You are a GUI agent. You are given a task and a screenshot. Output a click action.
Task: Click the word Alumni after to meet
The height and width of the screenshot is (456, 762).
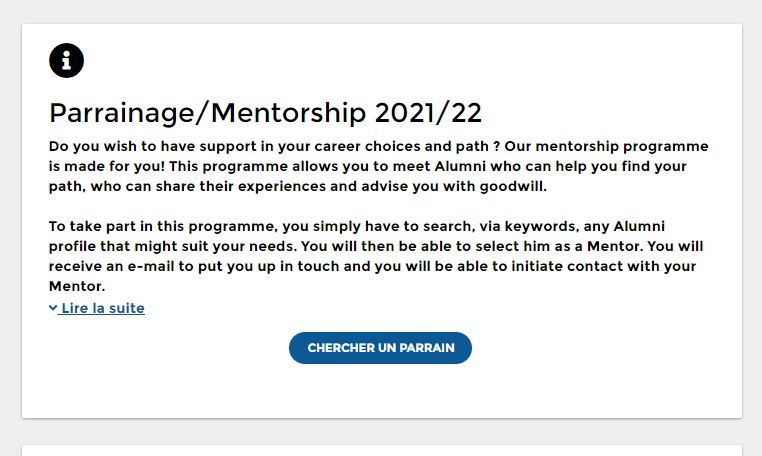coord(460,166)
